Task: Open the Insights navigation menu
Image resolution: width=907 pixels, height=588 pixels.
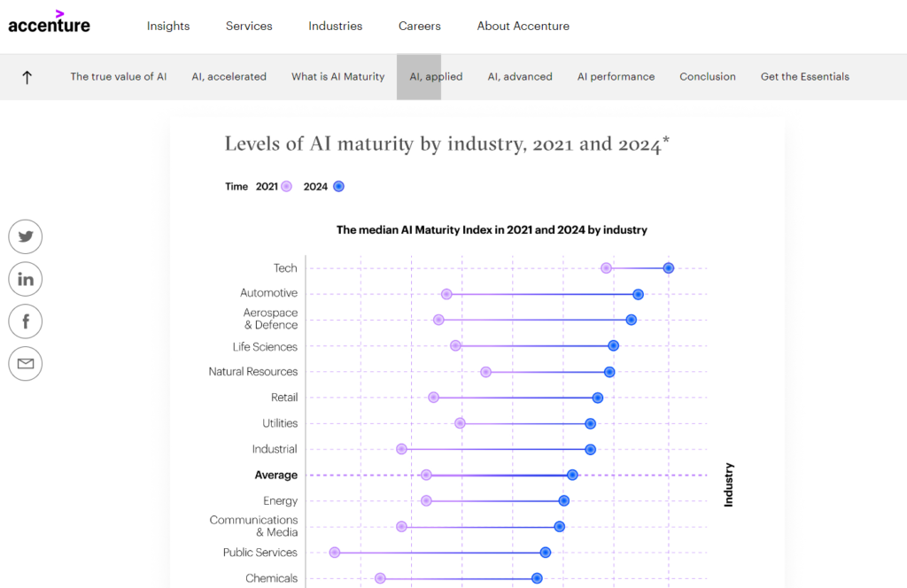Action: pos(167,26)
